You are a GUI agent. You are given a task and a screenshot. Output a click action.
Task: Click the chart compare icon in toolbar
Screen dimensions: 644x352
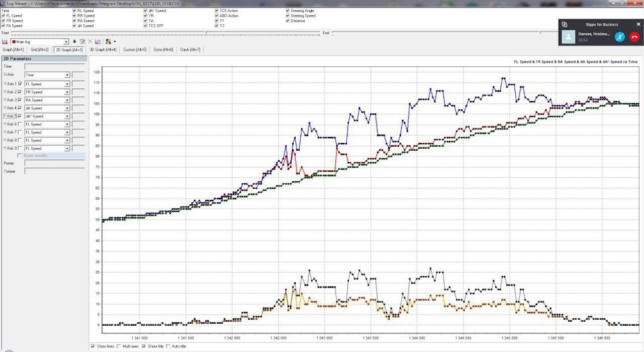click(98, 42)
